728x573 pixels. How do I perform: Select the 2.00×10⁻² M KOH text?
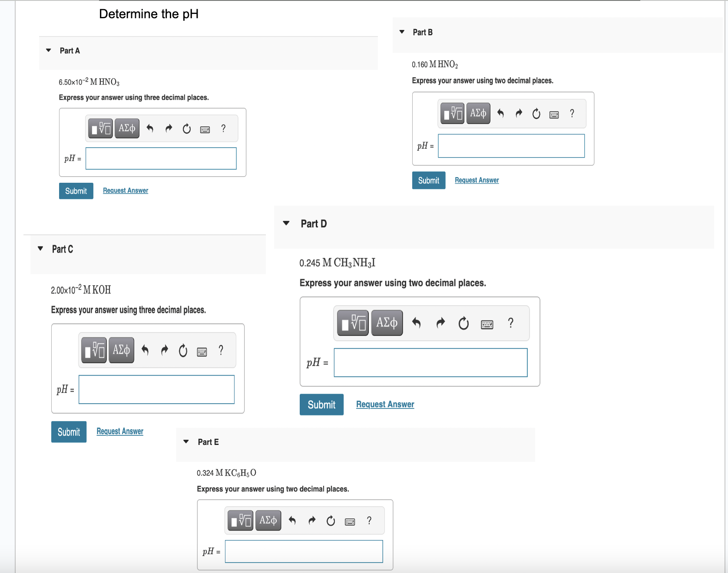81,290
